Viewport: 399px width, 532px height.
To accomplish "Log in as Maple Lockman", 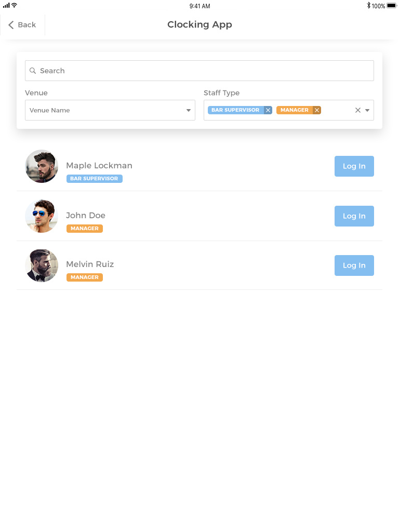I will pos(354,166).
